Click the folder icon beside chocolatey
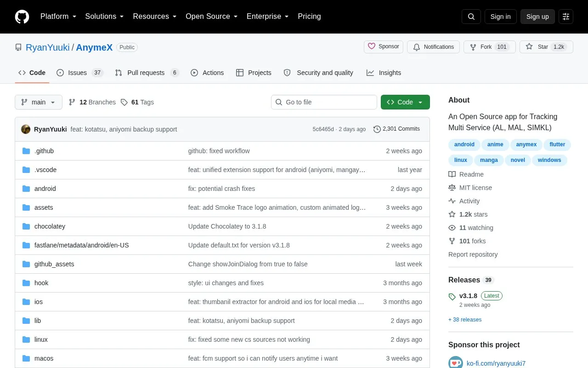The width and height of the screenshot is (588, 368). point(26,226)
